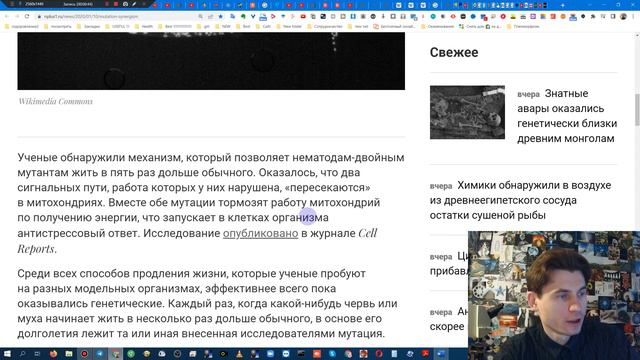Click the presenter webcam overlay

pyautogui.click(x=554, y=295)
